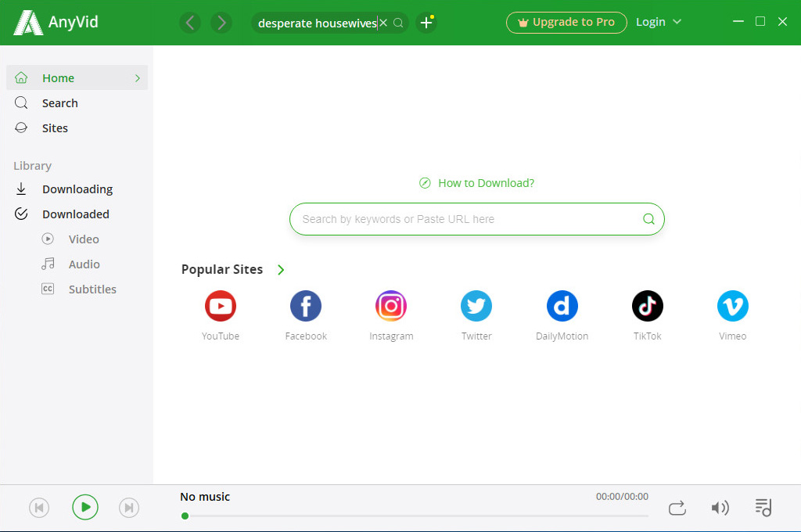Go back with the left arrow button

190,23
